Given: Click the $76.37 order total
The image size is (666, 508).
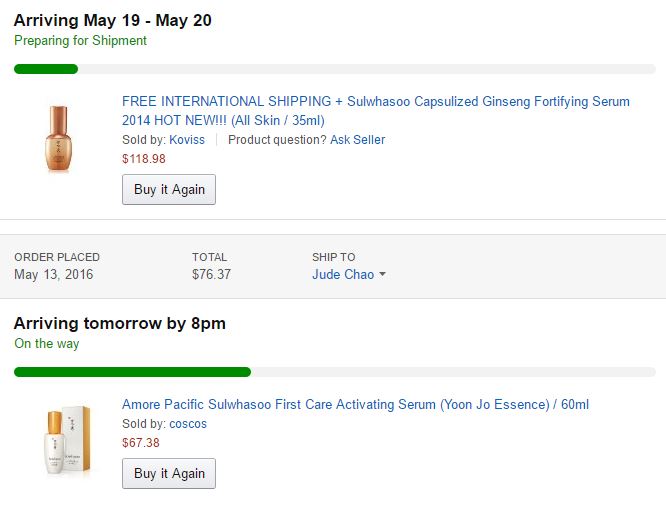Looking at the screenshot, I should pyautogui.click(x=211, y=274).
